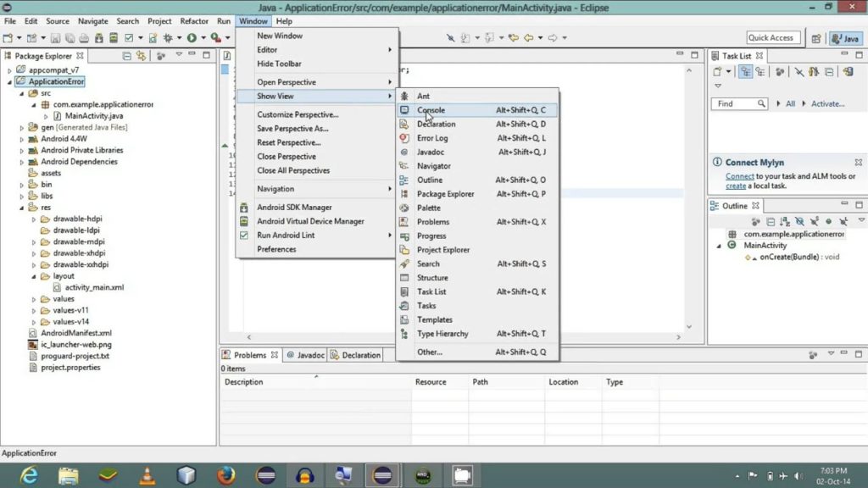
Task: Toggle Hide Static Members in Outline toolbar
Action: pyautogui.click(x=815, y=221)
